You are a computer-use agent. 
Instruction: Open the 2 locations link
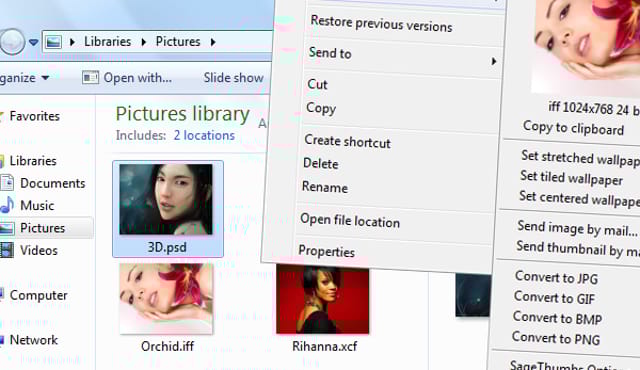[x=204, y=135]
